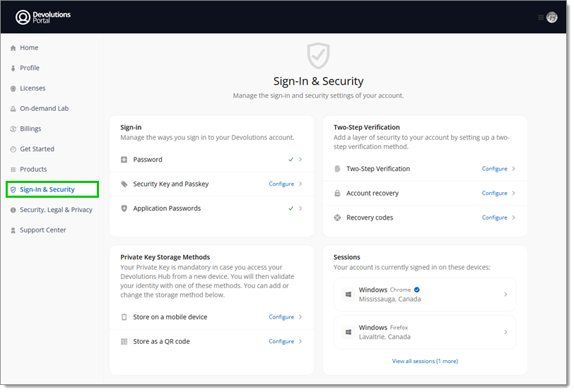Configure Store on a mobile device

(281, 317)
